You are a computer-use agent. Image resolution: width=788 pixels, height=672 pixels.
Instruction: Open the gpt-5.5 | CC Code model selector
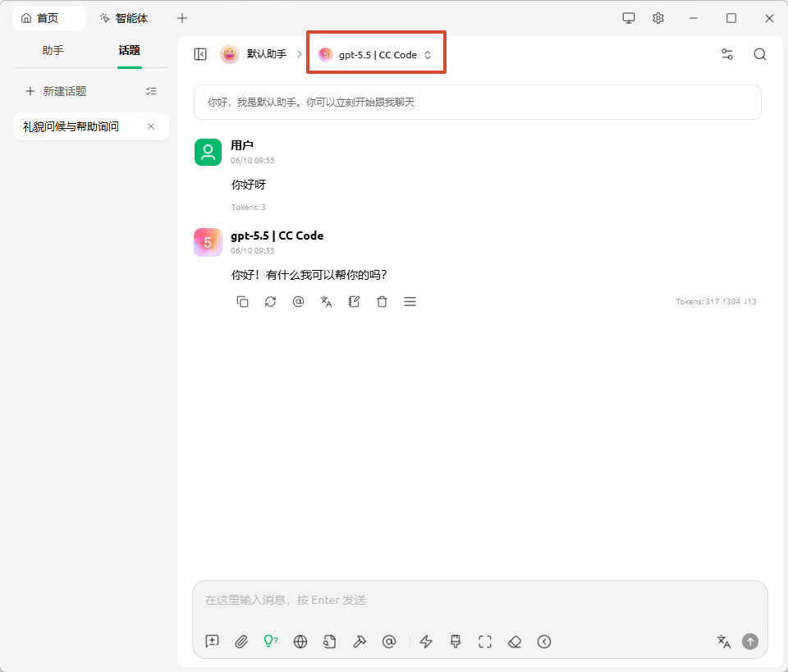376,54
